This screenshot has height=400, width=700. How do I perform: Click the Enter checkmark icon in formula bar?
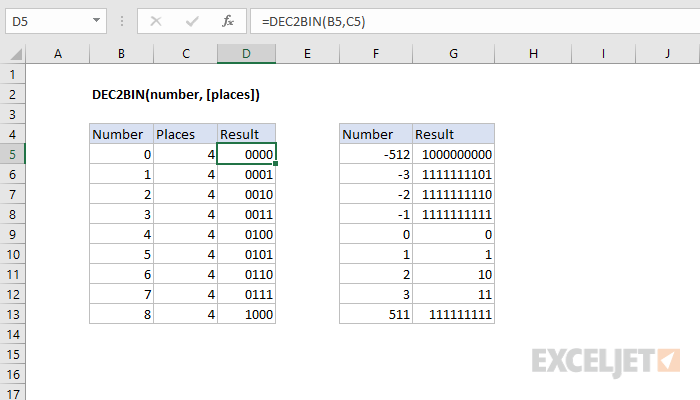[x=192, y=21]
